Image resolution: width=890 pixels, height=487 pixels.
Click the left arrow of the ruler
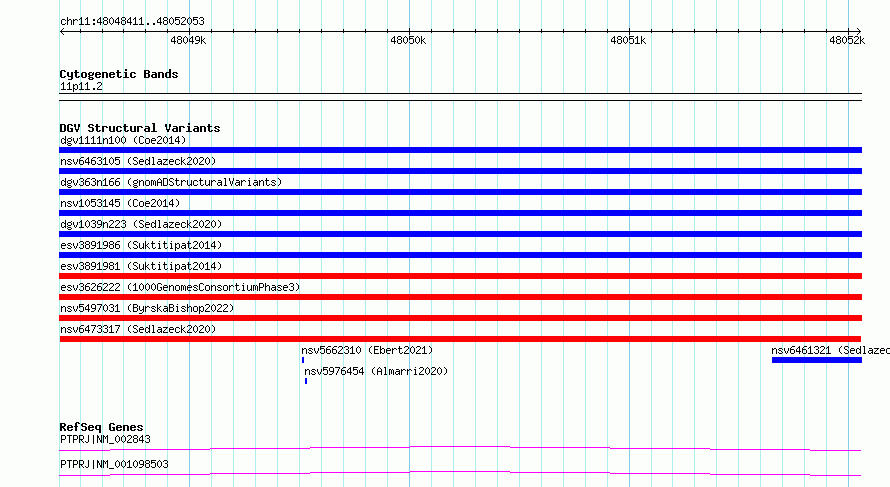pyautogui.click(x=62, y=31)
